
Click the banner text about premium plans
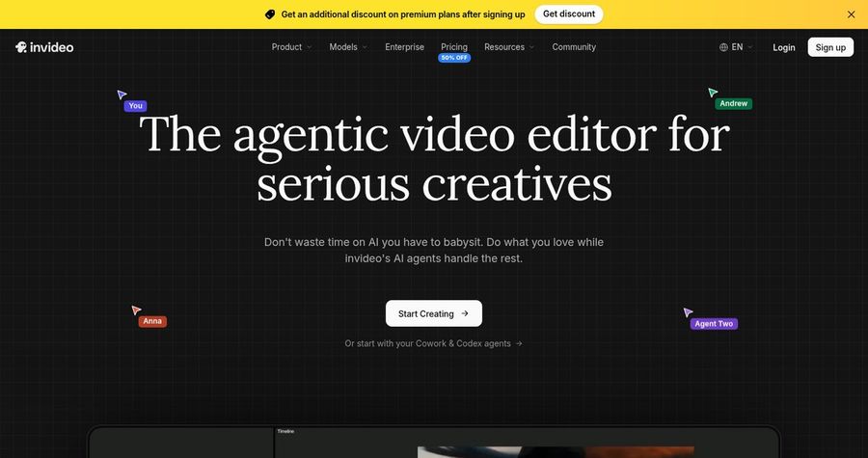(403, 14)
